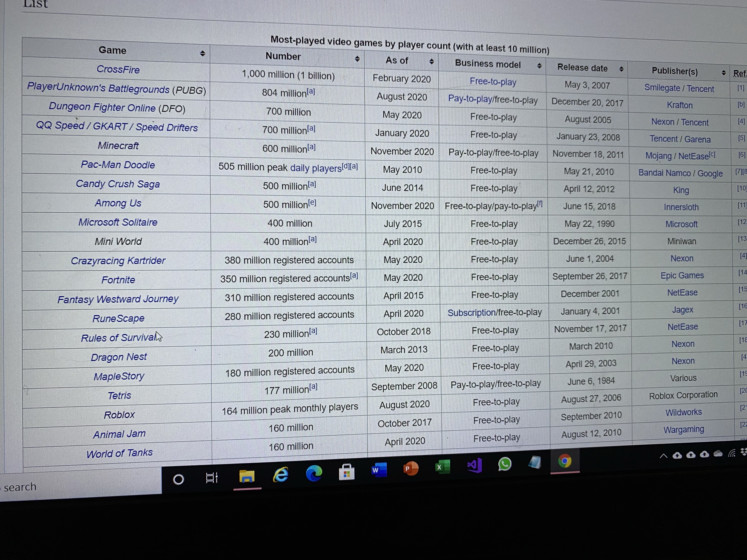The image size is (747, 560).
Task: Open Microsoft Store from the taskbar
Action: pos(346,472)
